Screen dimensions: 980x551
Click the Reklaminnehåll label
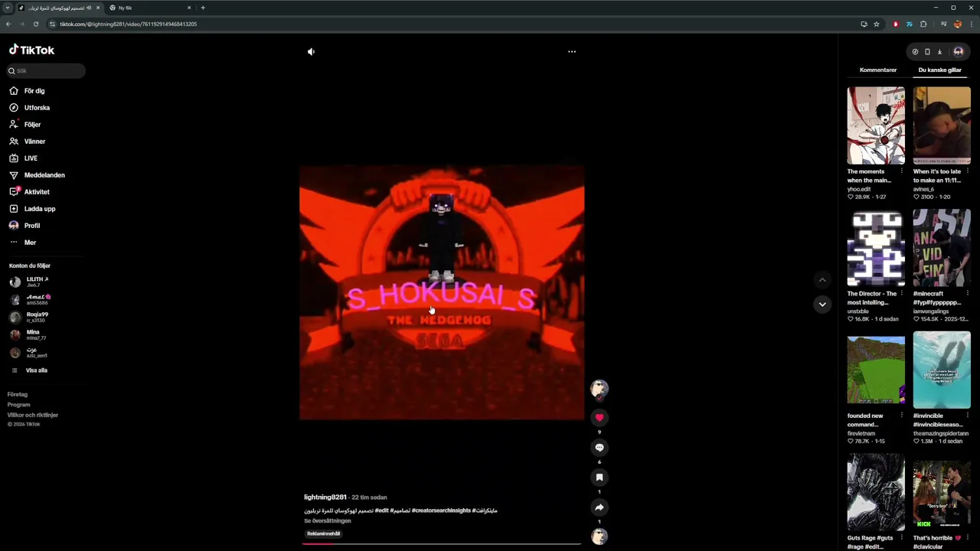point(323,533)
